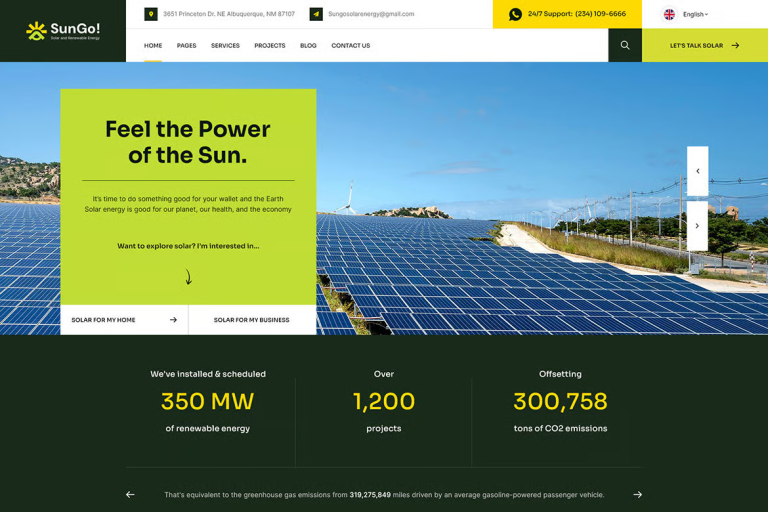Viewport: 768px width, 512px height.
Task: Click the 1,200 projects statistic
Action: 384,401
